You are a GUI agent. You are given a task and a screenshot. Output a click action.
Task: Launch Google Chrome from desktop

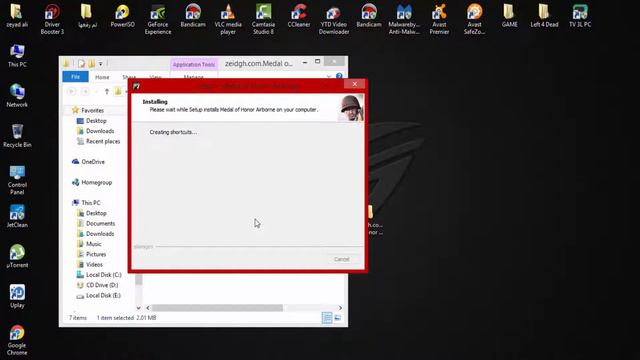[17, 340]
